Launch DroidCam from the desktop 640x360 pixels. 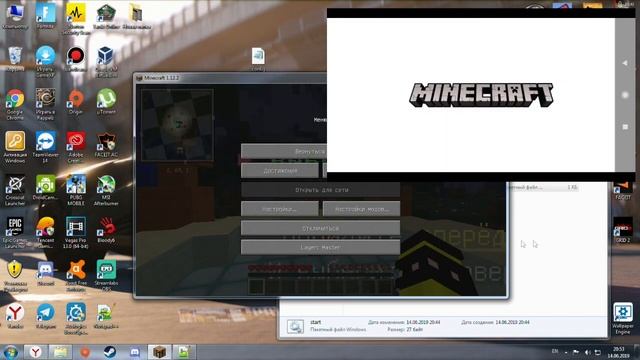(45, 187)
